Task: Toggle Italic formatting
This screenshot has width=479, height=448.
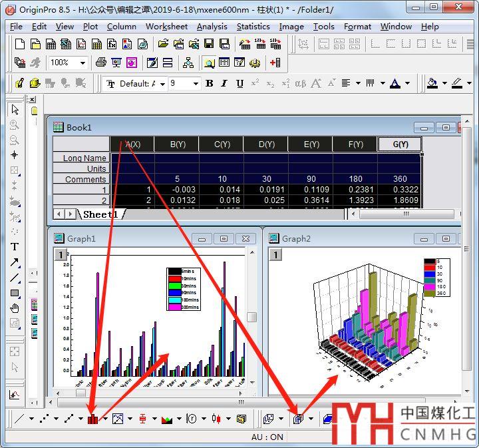Action: [224, 83]
